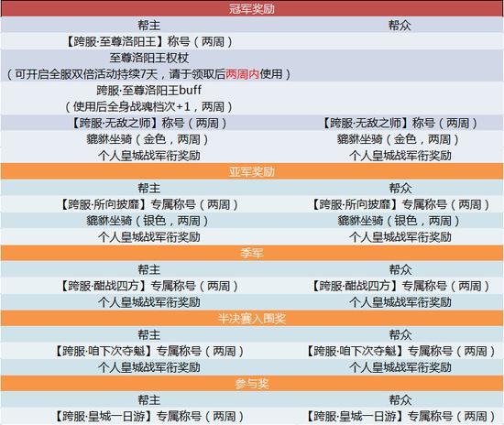Click 【跨服·所向披靡】专属称号 in 帮众 column
The width and height of the screenshot is (504, 425).
pyautogui.click(x=400, y=204)
